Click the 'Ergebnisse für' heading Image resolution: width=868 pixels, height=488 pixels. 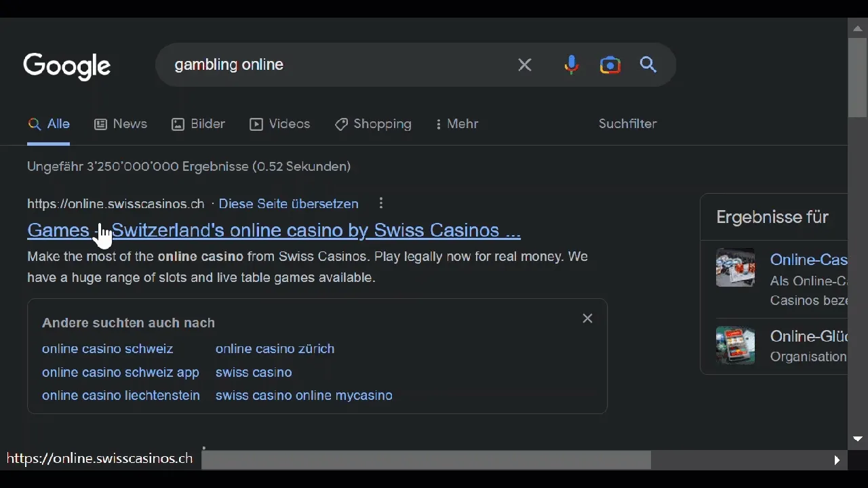[772, 218]
